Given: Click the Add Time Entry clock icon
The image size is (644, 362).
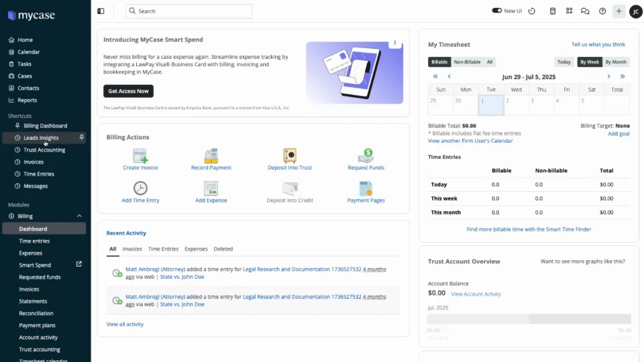Looking at the screenshot, I should (x=140, y=188).
